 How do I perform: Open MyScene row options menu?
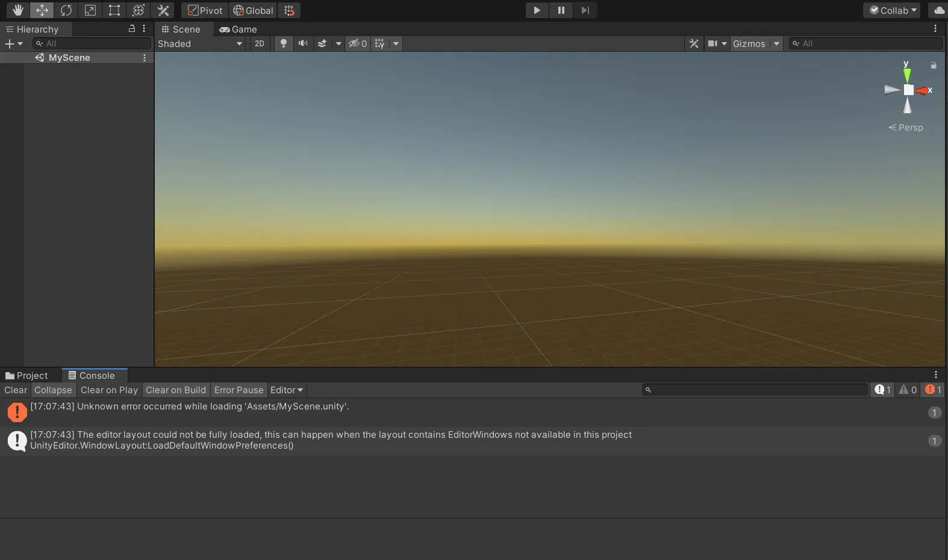click(x=145, y=58)
